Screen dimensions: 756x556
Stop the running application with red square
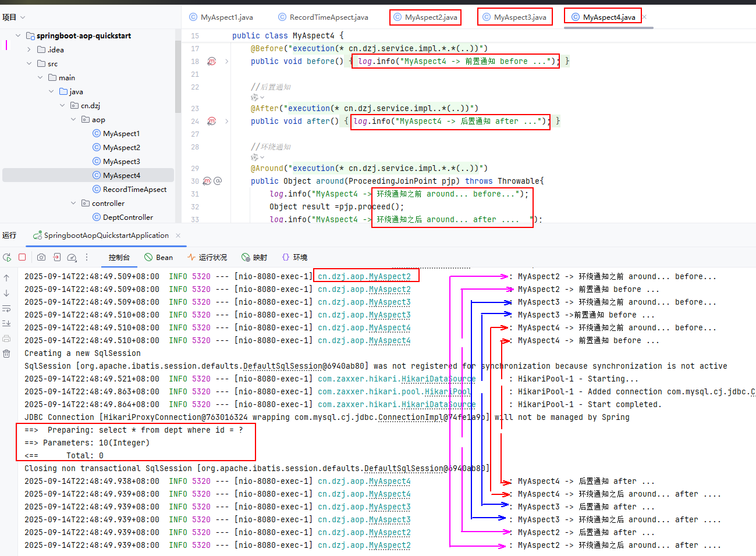pos(22,257)
